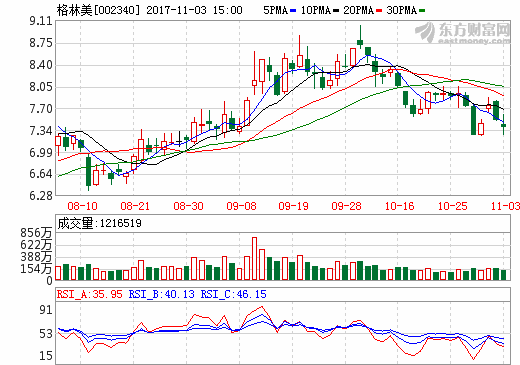Click the 856万 volume axis label
Screen dimensions: 520x365
pos(36,233)
